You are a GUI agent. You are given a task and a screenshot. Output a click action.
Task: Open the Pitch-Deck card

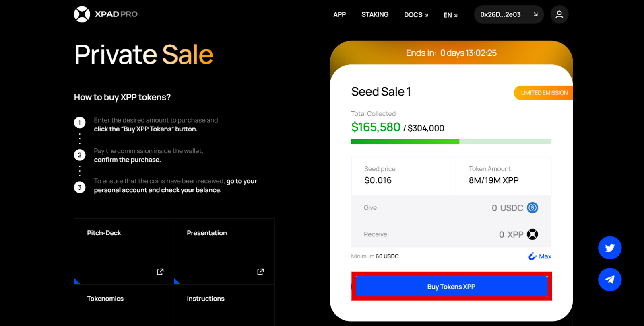tap(124, 251)
